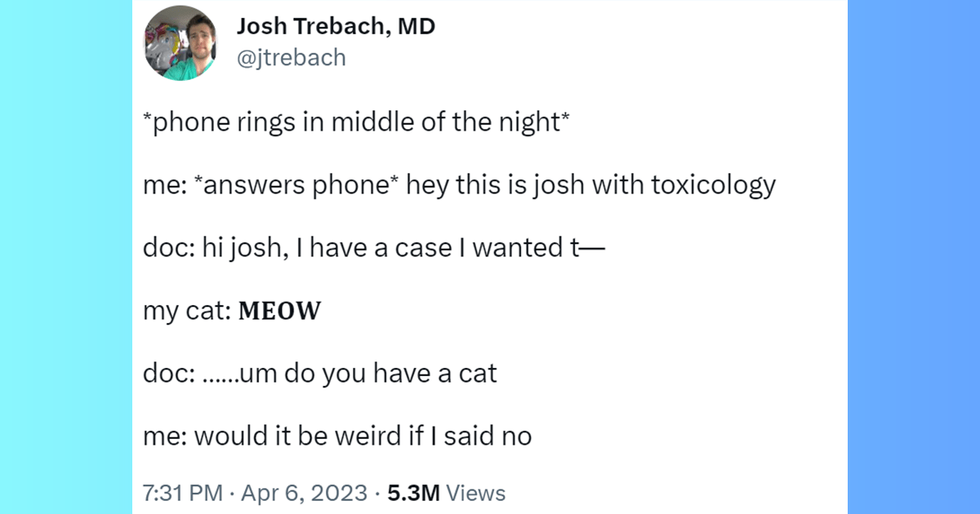Image resolution: width=980 pixels, height=514 pixels.
Task: Click the "my cat:" label
Action: pos(186,312)
